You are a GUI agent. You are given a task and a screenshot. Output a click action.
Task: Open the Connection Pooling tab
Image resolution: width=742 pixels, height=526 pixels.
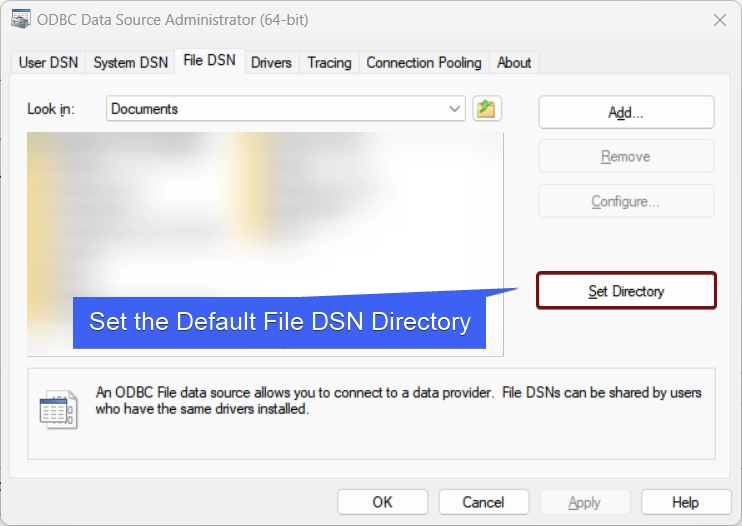[424, 62]
